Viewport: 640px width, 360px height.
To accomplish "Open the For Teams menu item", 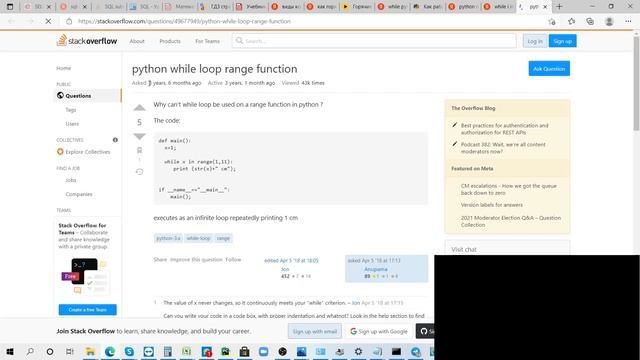I will click(207, 41).
